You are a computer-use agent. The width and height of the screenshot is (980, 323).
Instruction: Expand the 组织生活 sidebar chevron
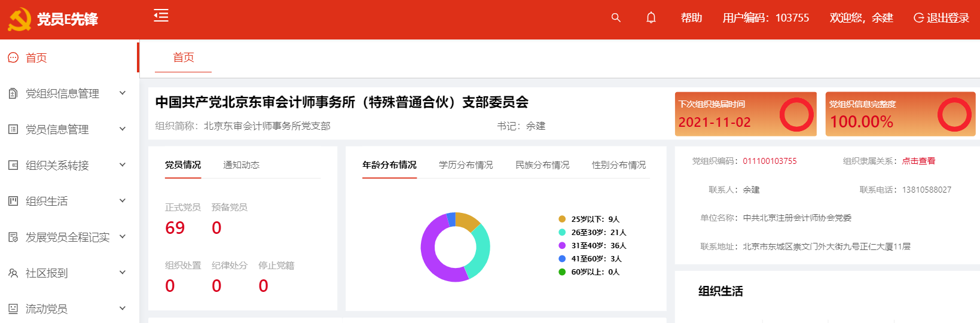tap(123, 200)
